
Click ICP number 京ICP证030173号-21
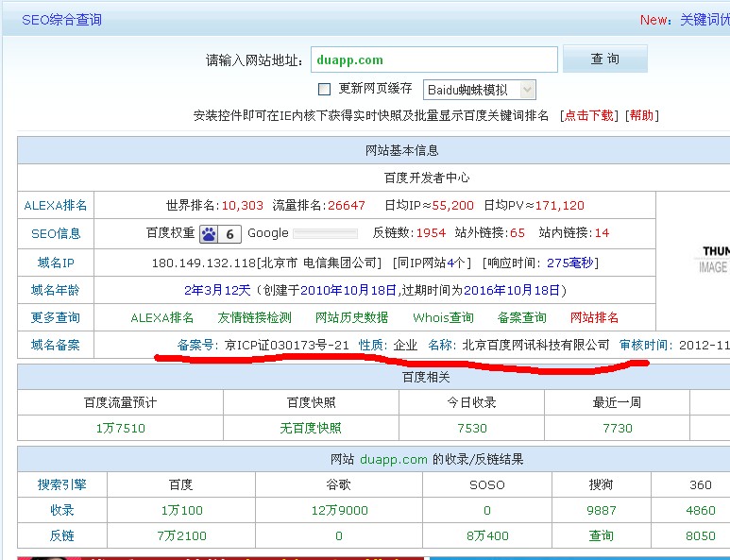[x=287, y=346]
